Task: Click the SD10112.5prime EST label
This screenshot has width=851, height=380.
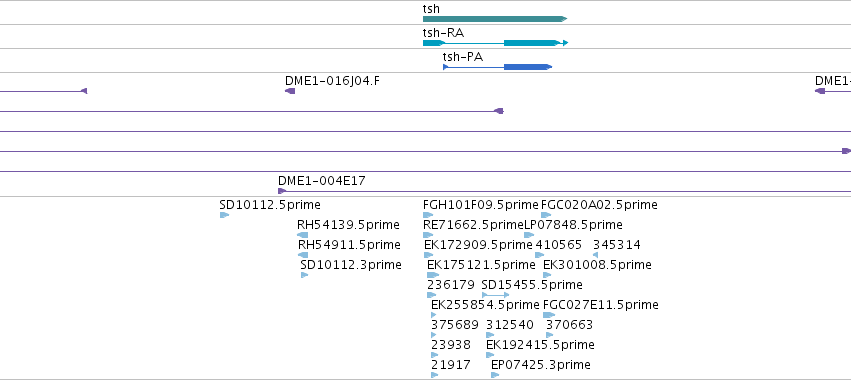Action: [270, 205]
